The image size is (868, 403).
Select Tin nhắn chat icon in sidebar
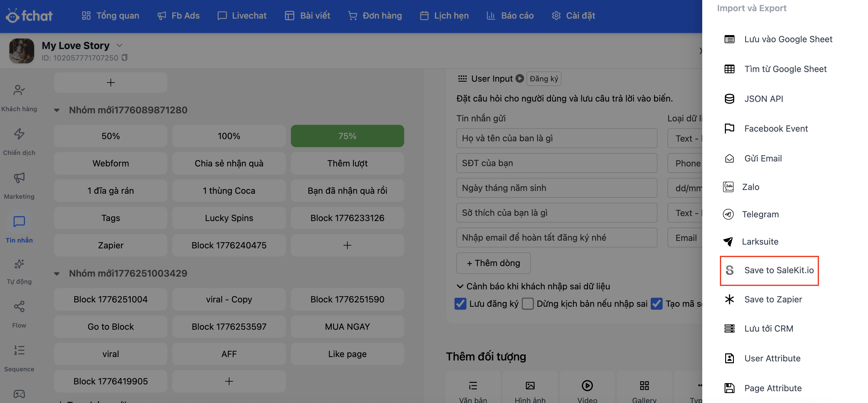click(x=19, y=221)
